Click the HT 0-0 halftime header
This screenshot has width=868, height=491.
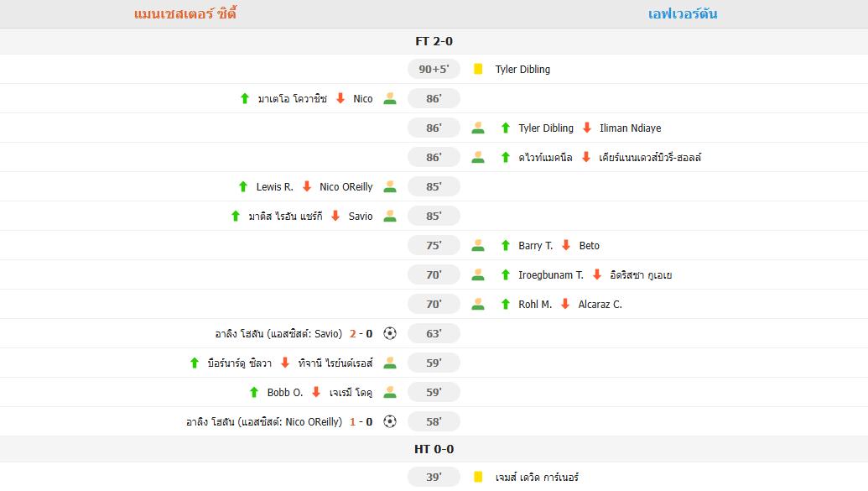(434, 448)
